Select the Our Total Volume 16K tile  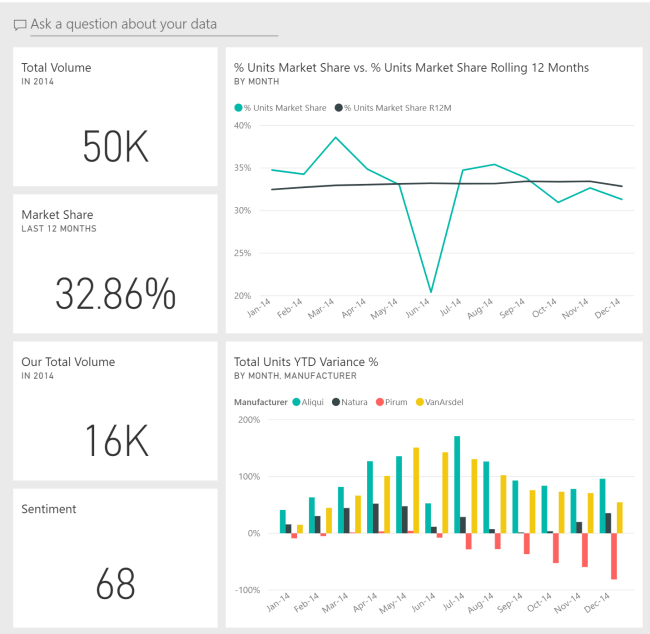coord(115,411)
